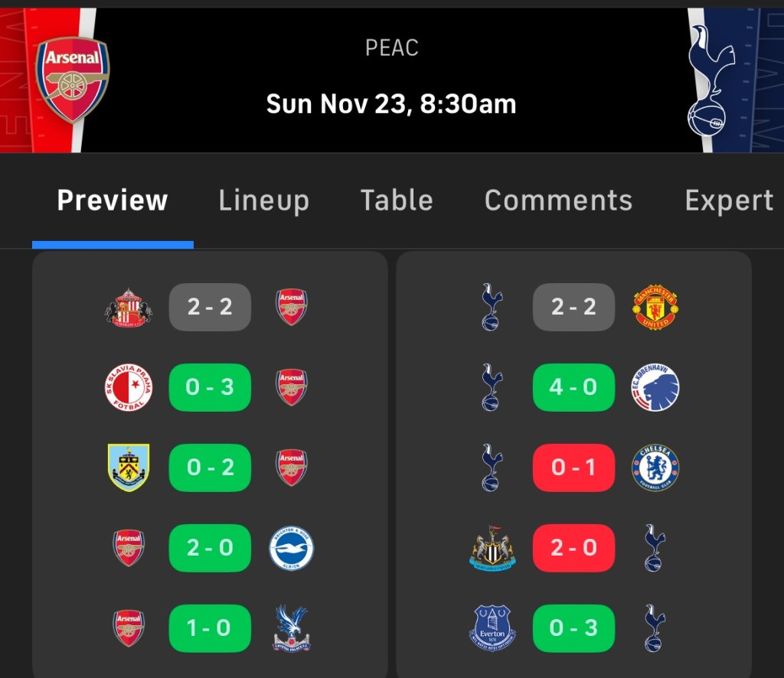Open the Tottenham 4-0 København result

pyautogui.click(x=573, y=387)
